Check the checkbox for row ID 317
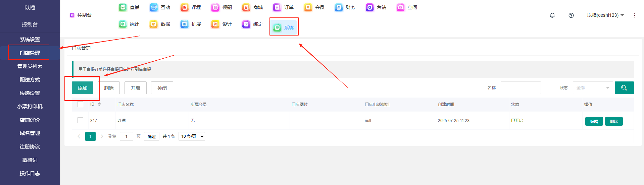 pos(80,120)
